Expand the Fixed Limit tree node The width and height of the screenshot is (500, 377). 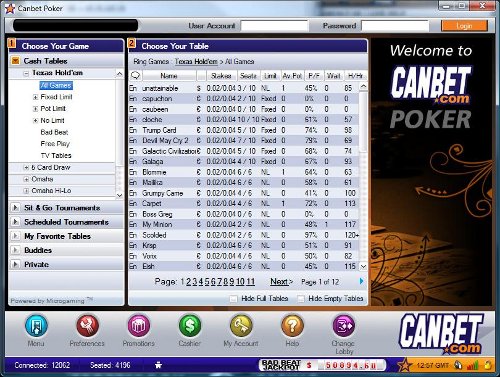(x=35, y=97)
